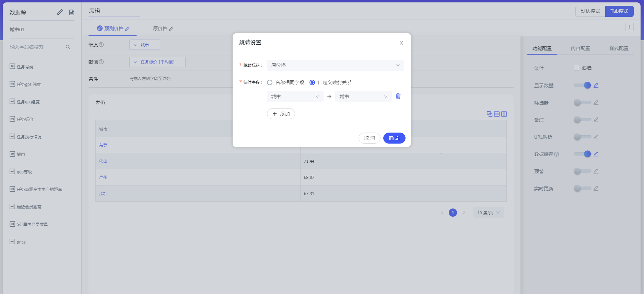
Task: Click the 添加 button to add mapping
Action: pos(281,114)
